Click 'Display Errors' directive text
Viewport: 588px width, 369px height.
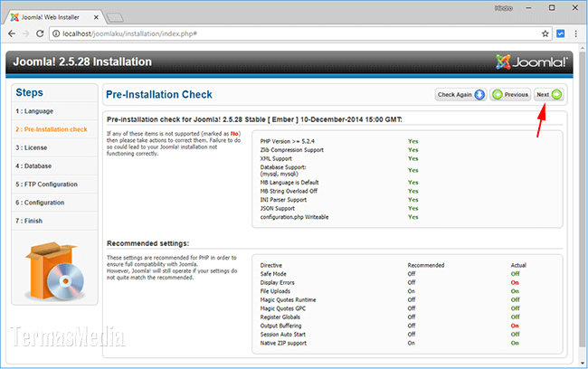[278, 282]
